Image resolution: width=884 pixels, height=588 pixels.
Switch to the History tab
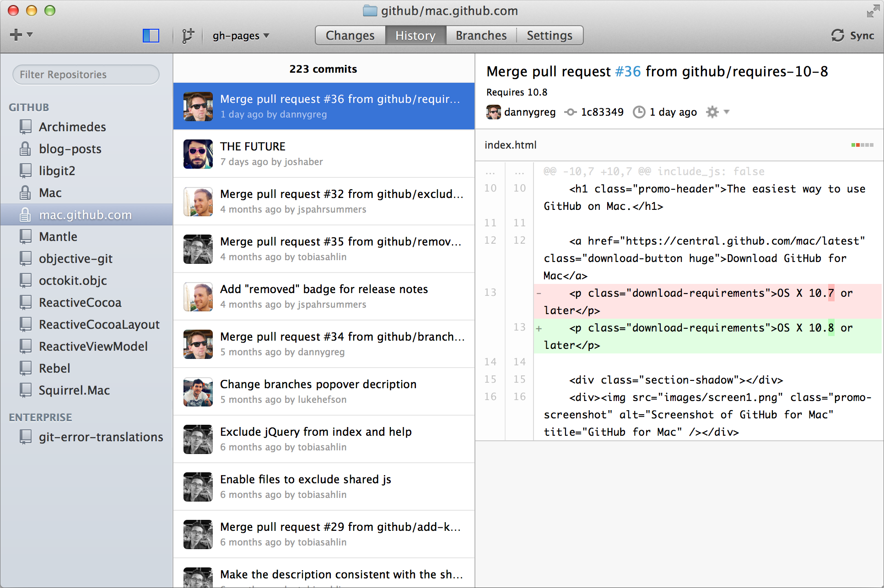(415, 36)
